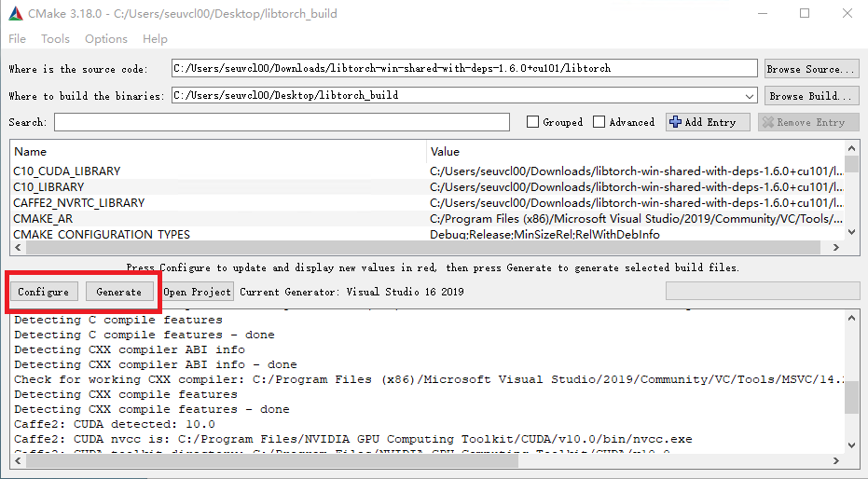This screenshot has width=868, height=479.
Task: Minimize the CMake window
Action: click(x=762, y=14)
